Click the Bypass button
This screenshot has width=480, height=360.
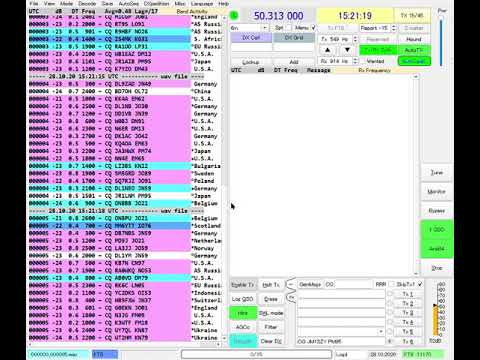point(436,211)
